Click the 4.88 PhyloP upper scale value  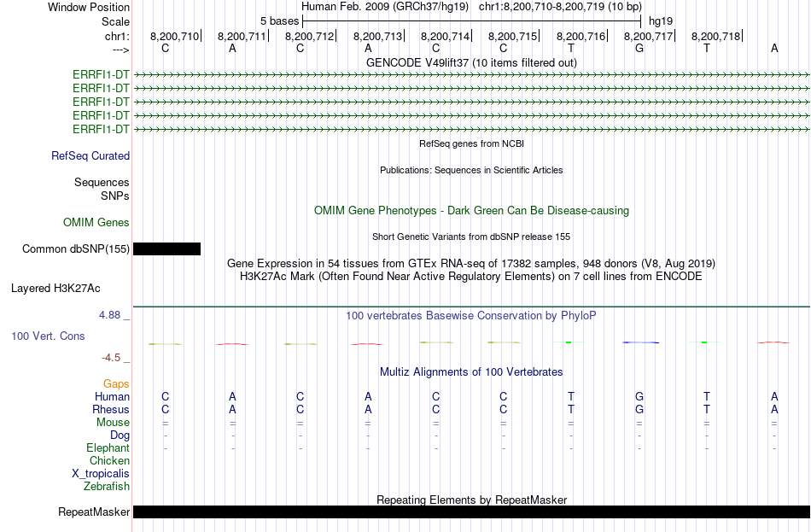coord(109,314)
